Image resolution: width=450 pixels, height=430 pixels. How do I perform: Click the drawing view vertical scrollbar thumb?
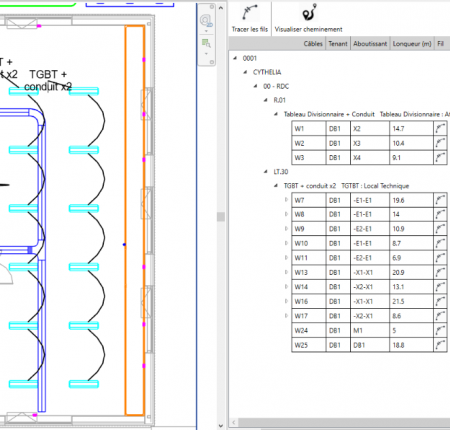click(221, 217)
